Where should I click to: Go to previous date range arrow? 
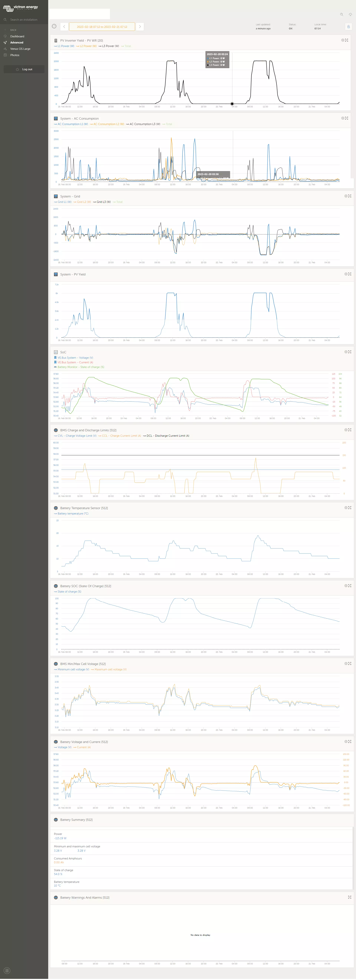point(64,27)
